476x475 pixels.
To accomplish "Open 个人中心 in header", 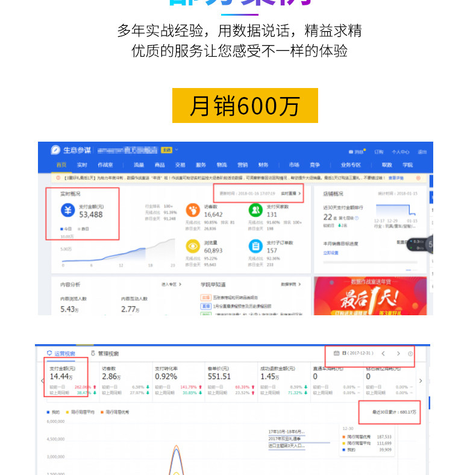I will [401, 152].
